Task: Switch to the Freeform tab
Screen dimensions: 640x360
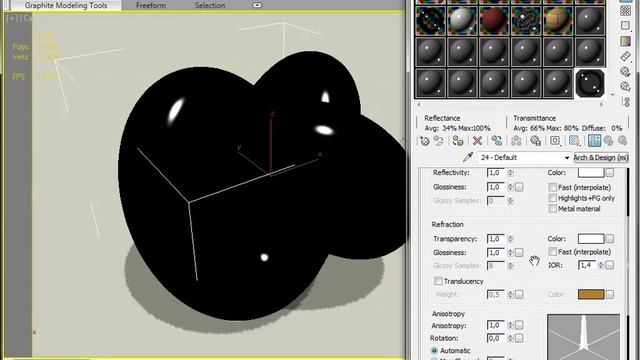Action: click(151, 5)
